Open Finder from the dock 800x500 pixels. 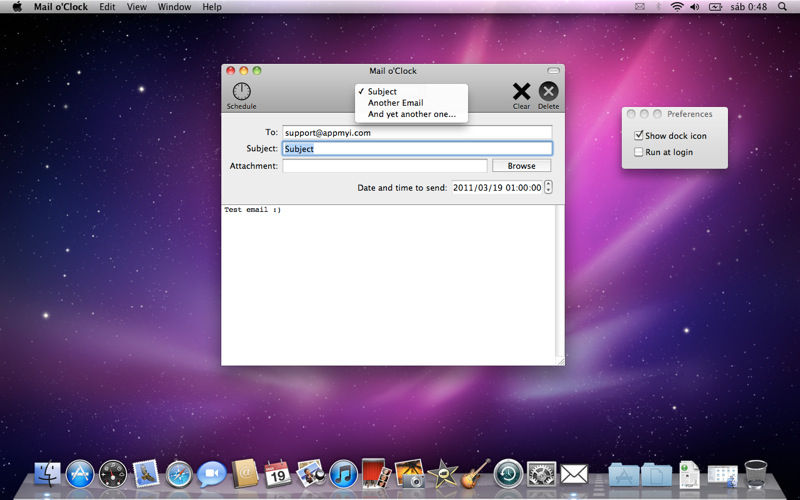click(47, 474)
